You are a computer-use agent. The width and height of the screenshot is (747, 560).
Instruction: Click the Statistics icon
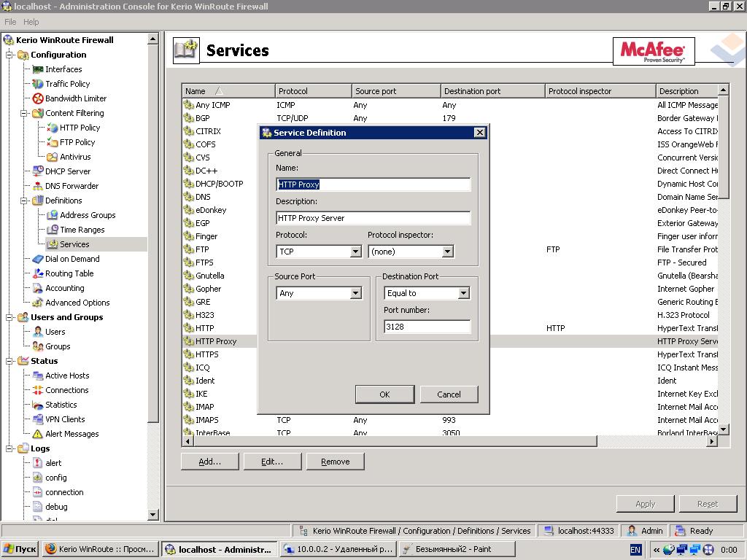tap(38, 405)
